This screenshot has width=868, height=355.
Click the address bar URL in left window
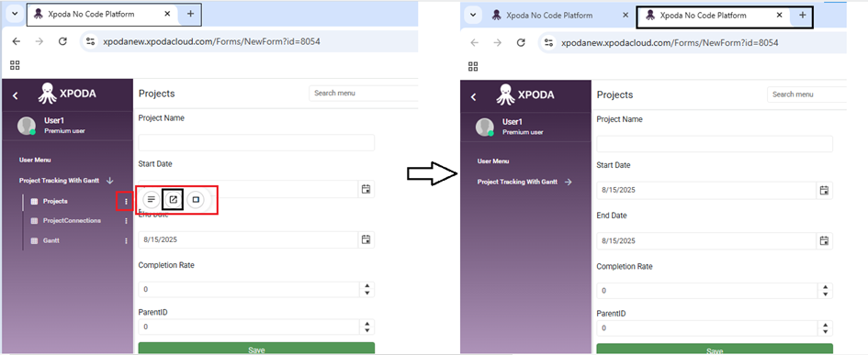pyautogui.click(x=211, y=41)
